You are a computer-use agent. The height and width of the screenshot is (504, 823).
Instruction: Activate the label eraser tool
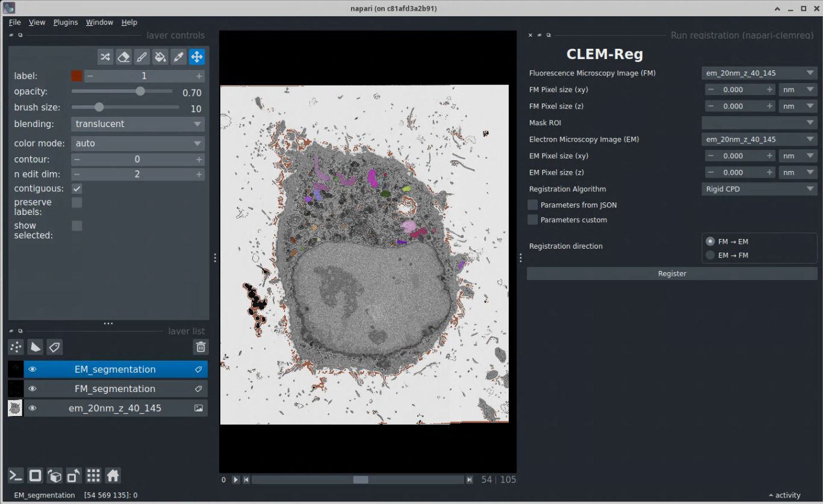[x=123, y=57]
